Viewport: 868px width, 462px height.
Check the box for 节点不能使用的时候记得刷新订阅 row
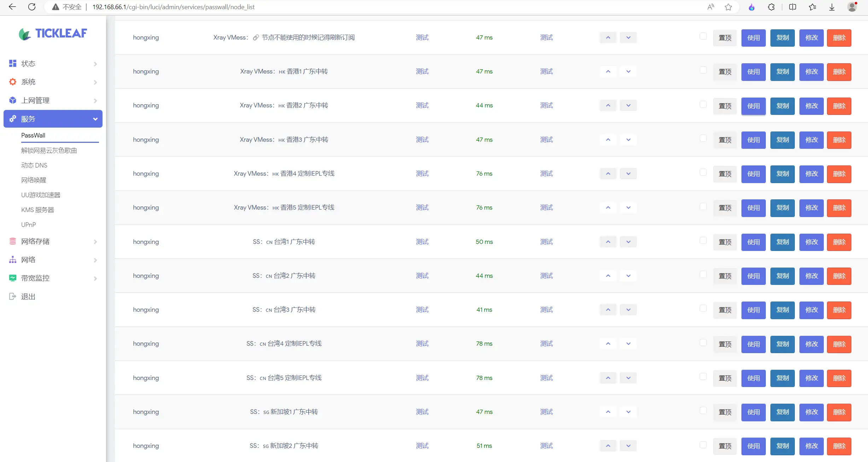[703, 36]
